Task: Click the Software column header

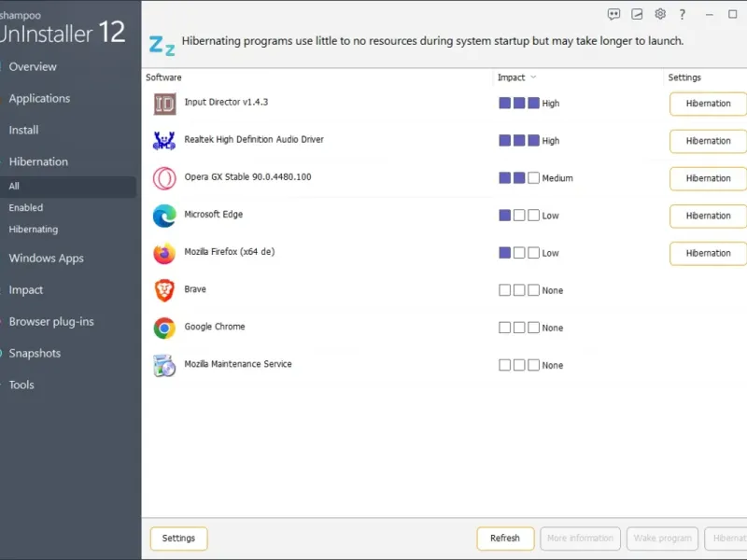Action: pos(164,77)
